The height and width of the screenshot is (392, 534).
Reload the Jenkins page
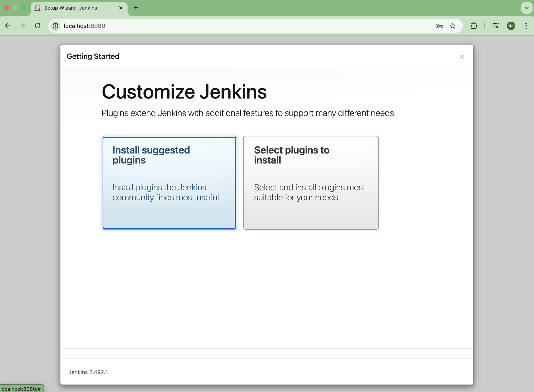tap(38, 26)
